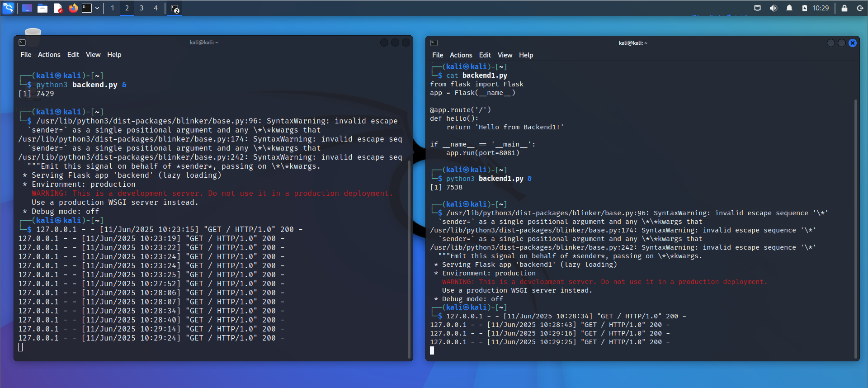
Task: Lock the screen with the padlock icon
Action: pyautogui.click(x=844, y=8)
